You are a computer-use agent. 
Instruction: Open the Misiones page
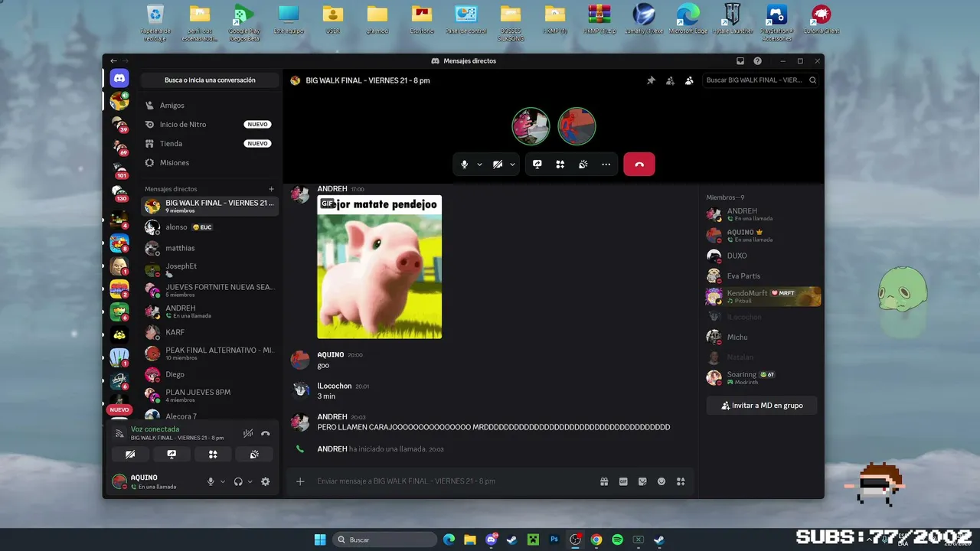(x=209, y=162)
